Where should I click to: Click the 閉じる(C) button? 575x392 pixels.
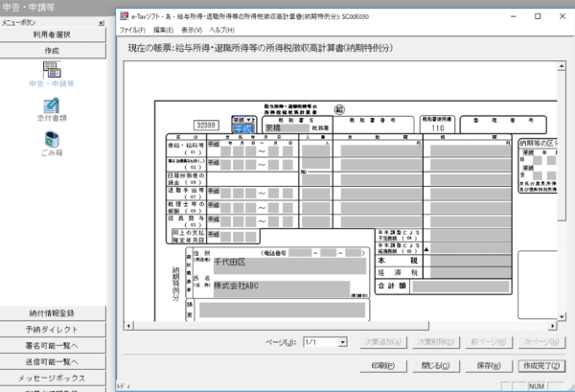(436, 365)
